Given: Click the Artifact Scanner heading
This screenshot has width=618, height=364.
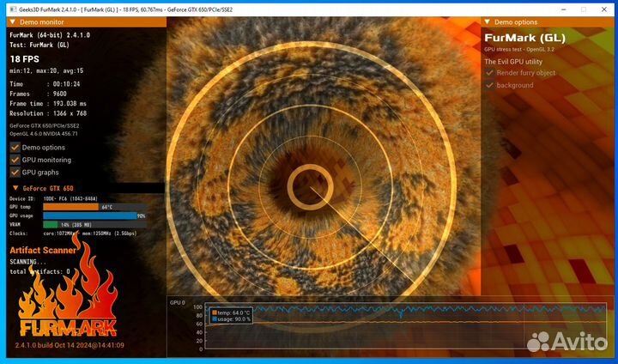Looking at the screenshot, I should pyautogui.click(x=43, y=251).
